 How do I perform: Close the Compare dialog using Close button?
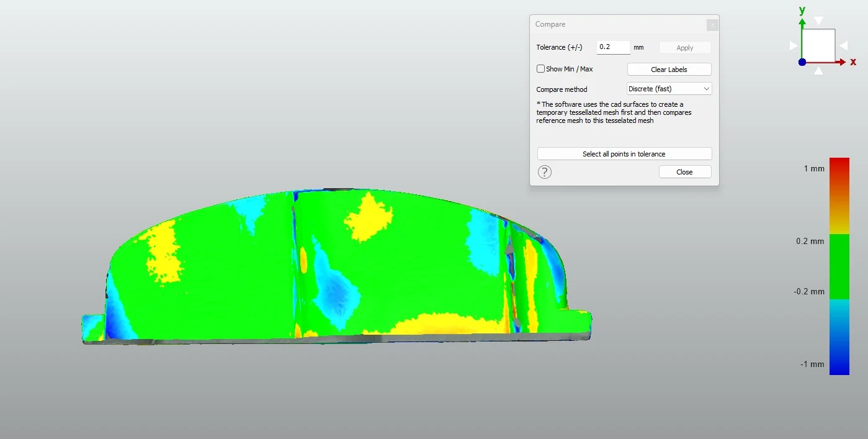coord(685,172)
